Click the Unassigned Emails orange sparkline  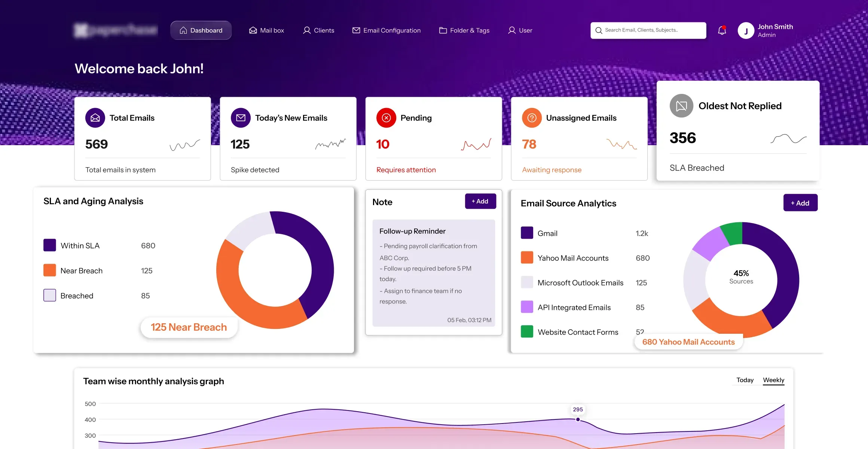(x=621, y=144)
